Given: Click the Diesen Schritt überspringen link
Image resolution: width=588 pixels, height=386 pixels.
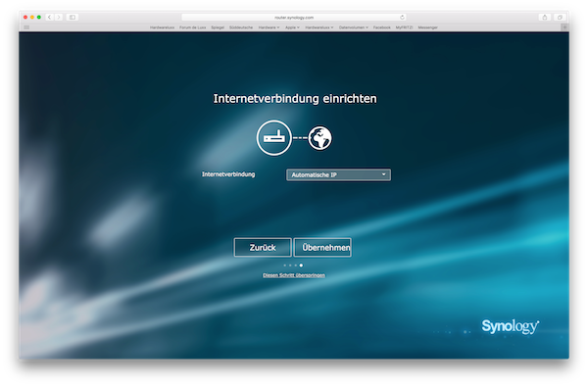Looking at the screenshot, I should click(x=294, y=275).
